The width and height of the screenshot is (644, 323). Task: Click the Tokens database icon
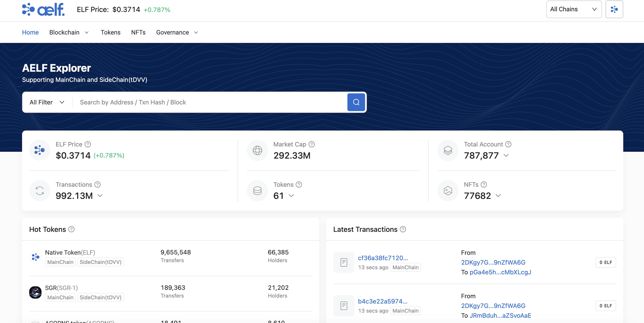(257, 191)
